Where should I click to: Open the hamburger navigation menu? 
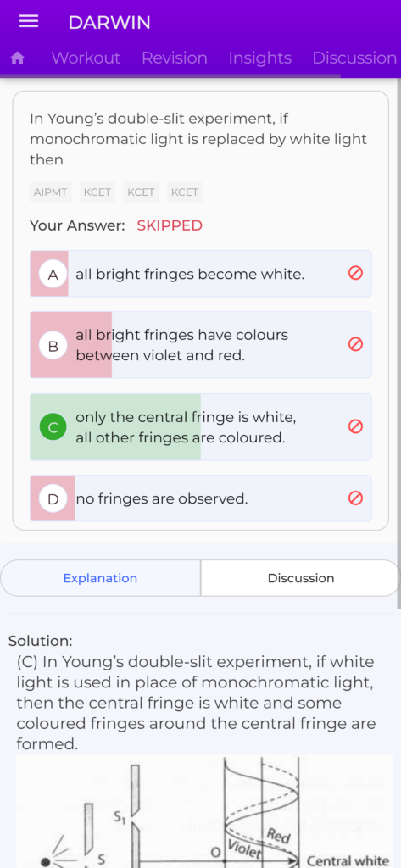click(29, 21)
